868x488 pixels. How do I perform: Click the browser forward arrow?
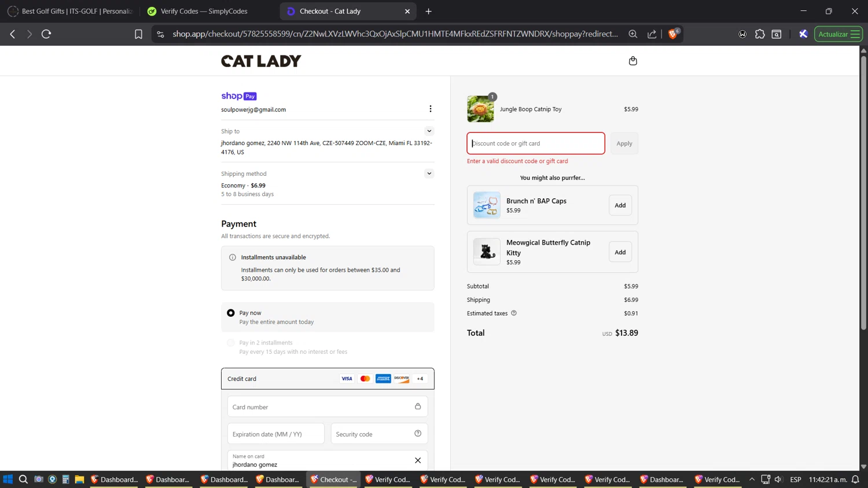click(x=29, y=34)
